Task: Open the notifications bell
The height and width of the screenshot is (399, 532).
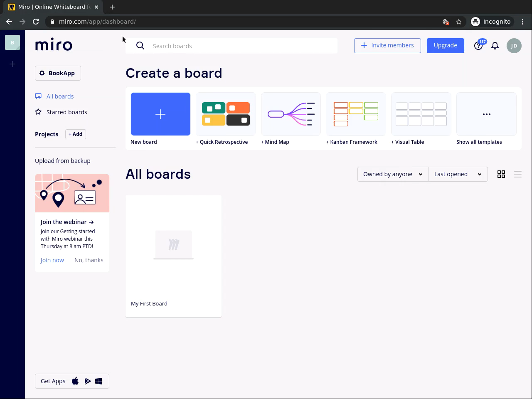Action: click(x=495, y=46)
